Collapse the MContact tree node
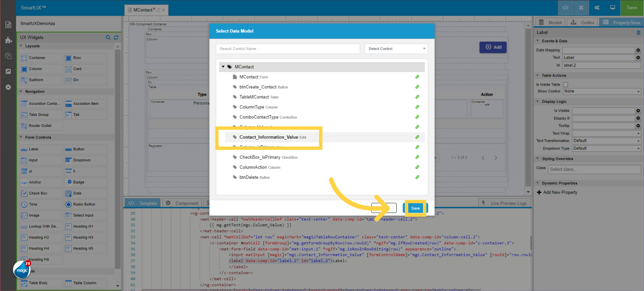Screen dimensions: 644x291 [x=223, y=67]
